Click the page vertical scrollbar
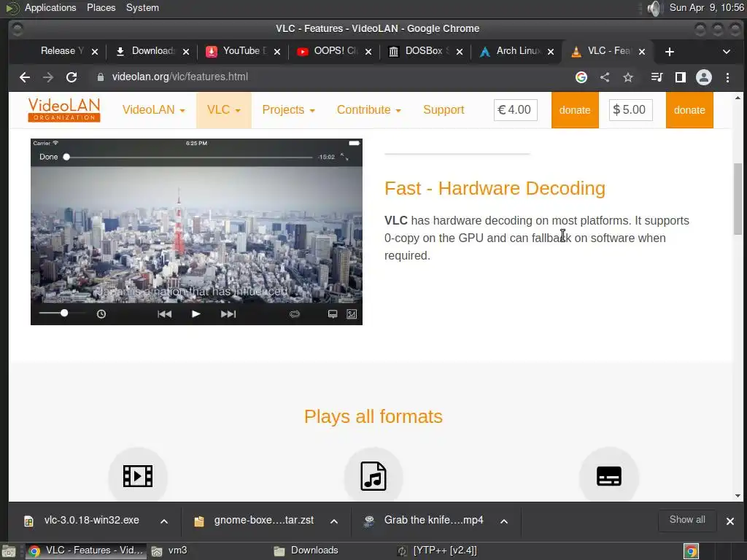 (x=738, y=198)
